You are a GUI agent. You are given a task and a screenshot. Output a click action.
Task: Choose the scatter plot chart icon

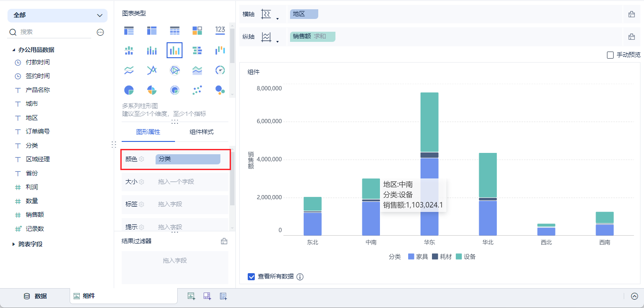[x=197, y=90]
